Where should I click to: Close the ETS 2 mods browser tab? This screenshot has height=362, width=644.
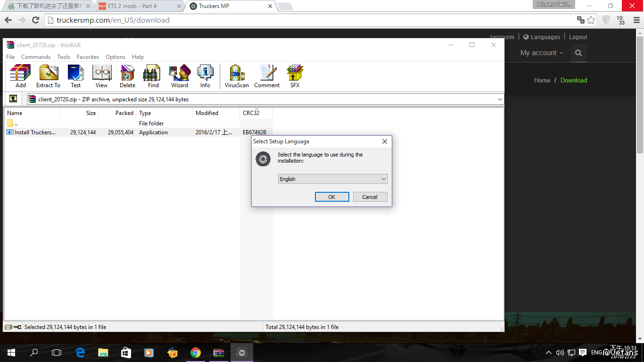pyautogui.click(x=179, y=6)
